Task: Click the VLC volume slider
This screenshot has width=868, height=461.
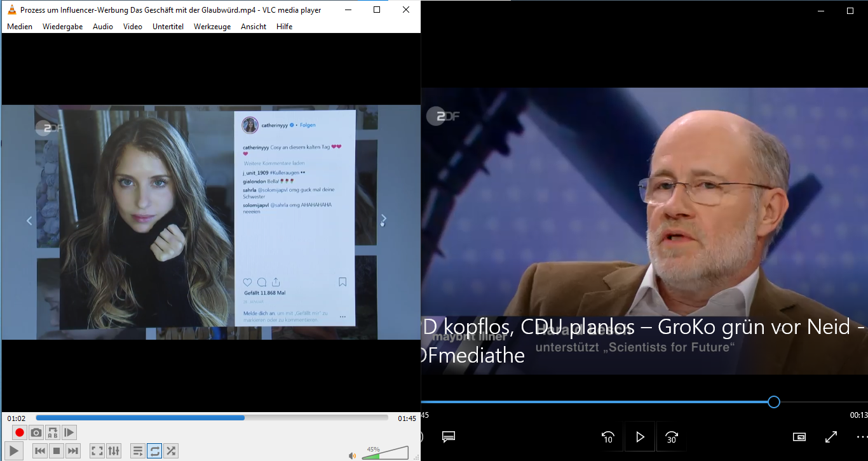Action: click(385, 453)
